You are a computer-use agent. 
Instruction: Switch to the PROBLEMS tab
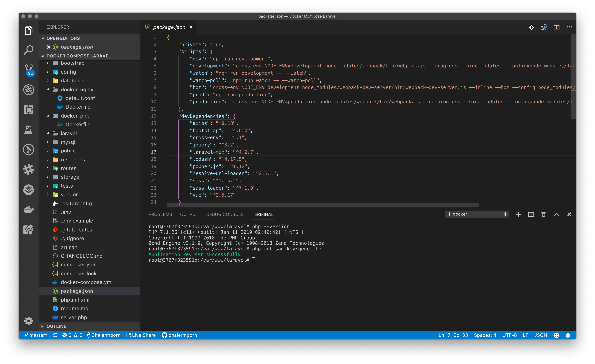(160, 215)
